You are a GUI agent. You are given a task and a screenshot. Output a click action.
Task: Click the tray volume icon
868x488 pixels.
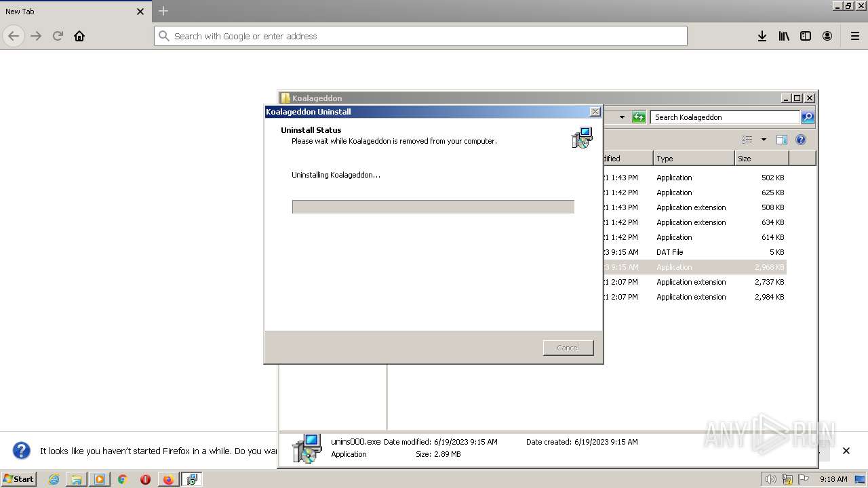[770, 479]
